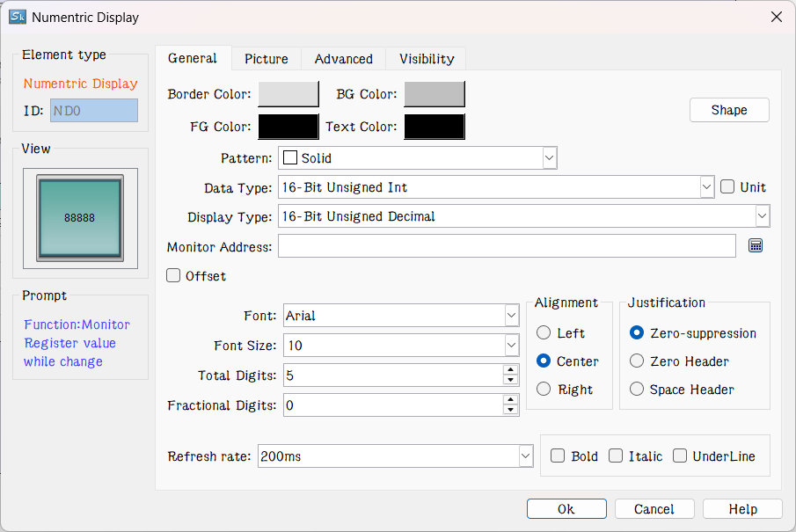
Task: Expand the Font dropdown list
Action: 511,316
